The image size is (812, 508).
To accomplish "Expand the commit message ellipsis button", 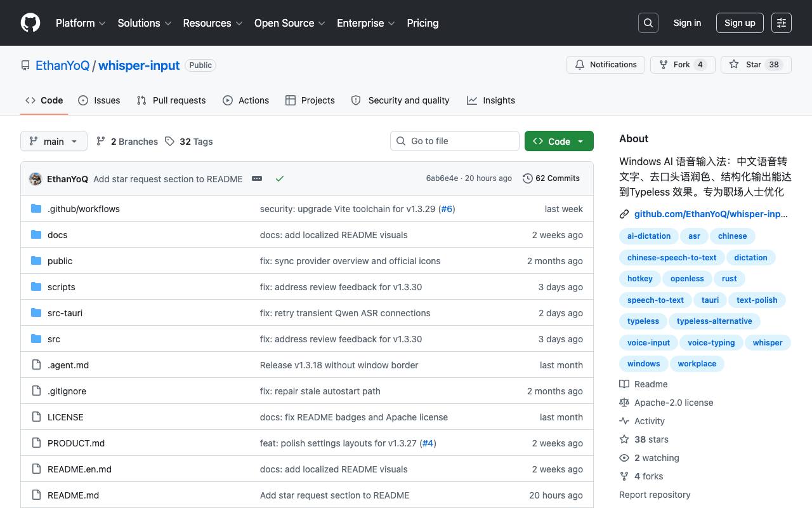I will (x=257, y=178).
